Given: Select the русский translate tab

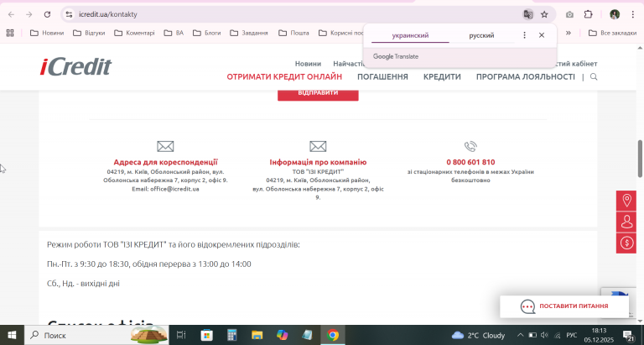Looking at the screenshot, I should [481, 35].
